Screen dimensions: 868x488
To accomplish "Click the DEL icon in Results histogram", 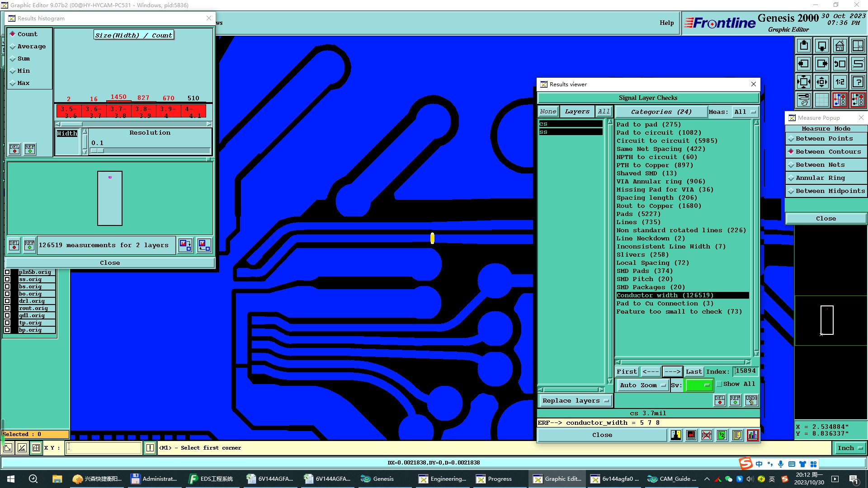I will tap(14, 149).
